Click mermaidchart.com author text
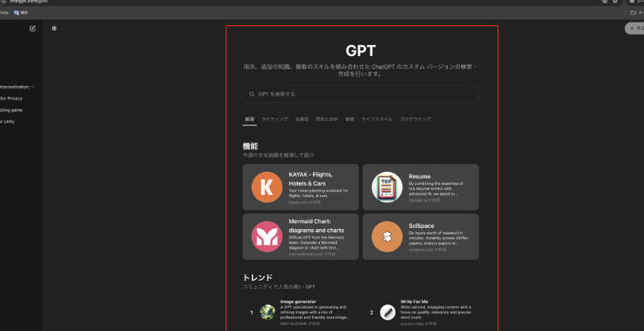 [x=312, y=254]
